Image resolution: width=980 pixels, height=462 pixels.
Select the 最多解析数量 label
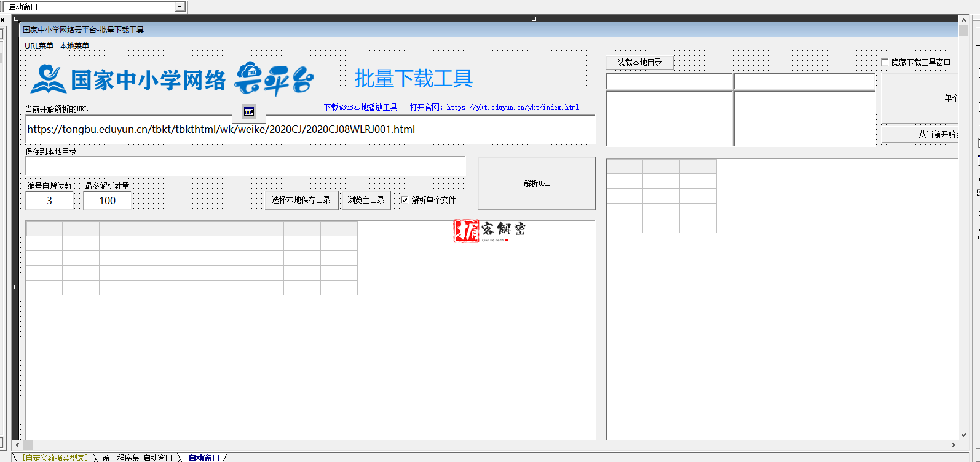click(107, 186)
